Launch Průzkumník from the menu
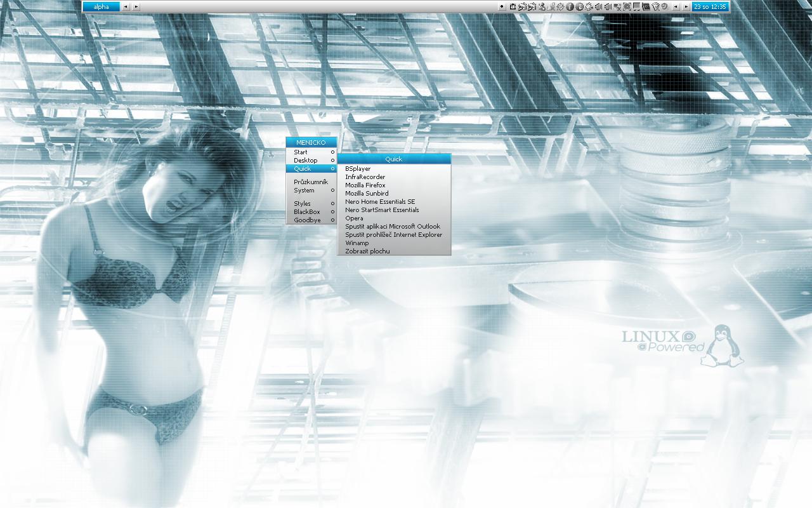 311,182
